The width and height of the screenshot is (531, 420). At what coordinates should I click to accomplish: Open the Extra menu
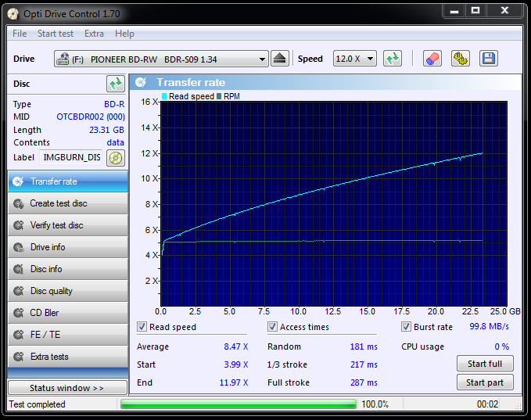(94, 34)
